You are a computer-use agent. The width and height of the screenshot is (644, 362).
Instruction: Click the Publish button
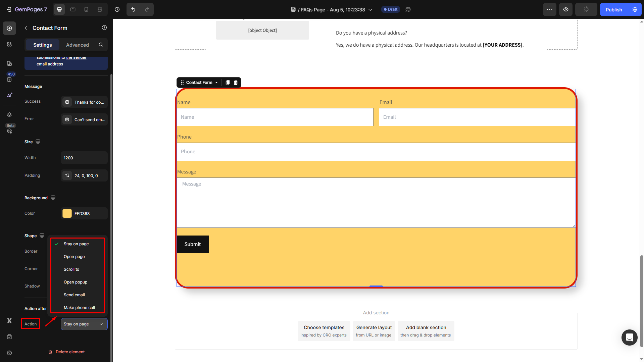coord(613,9)
